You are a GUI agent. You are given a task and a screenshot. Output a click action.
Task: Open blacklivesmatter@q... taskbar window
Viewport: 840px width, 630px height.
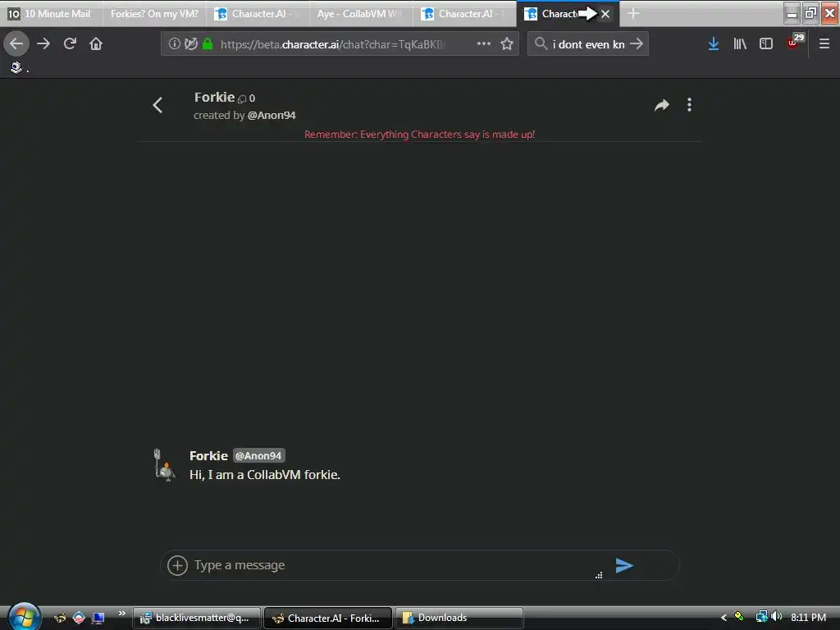click(197, 618)
